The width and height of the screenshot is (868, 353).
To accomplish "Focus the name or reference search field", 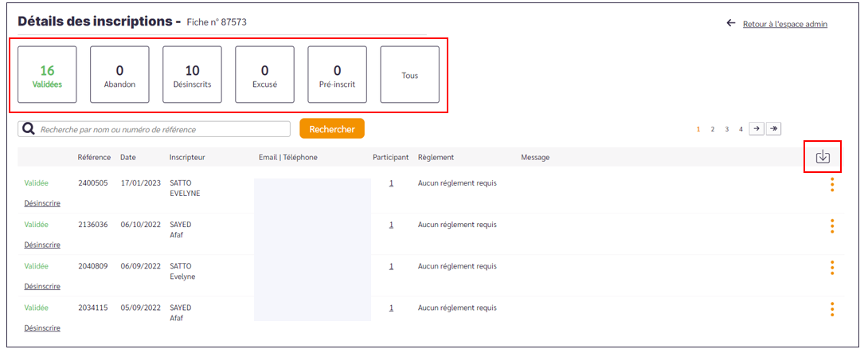I will point(163,129).
